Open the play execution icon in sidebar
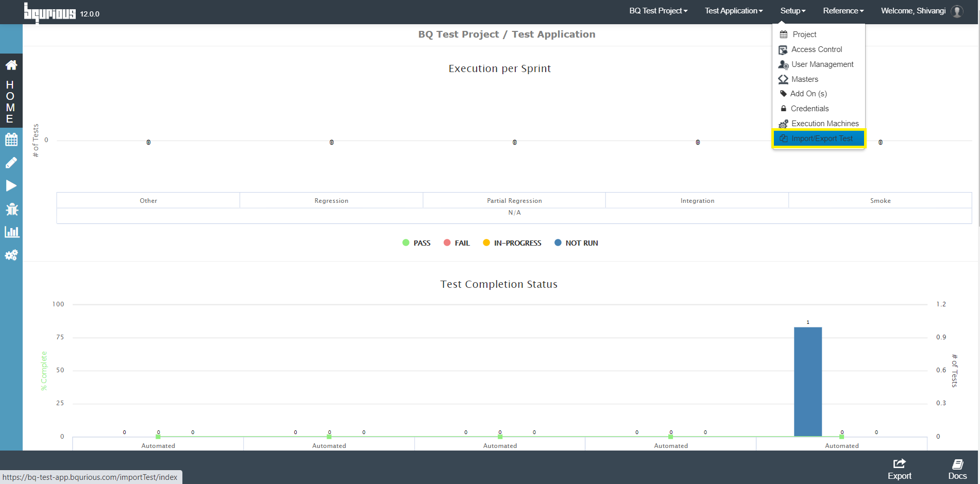The image size is (980, 484). (x=11, y=186)
